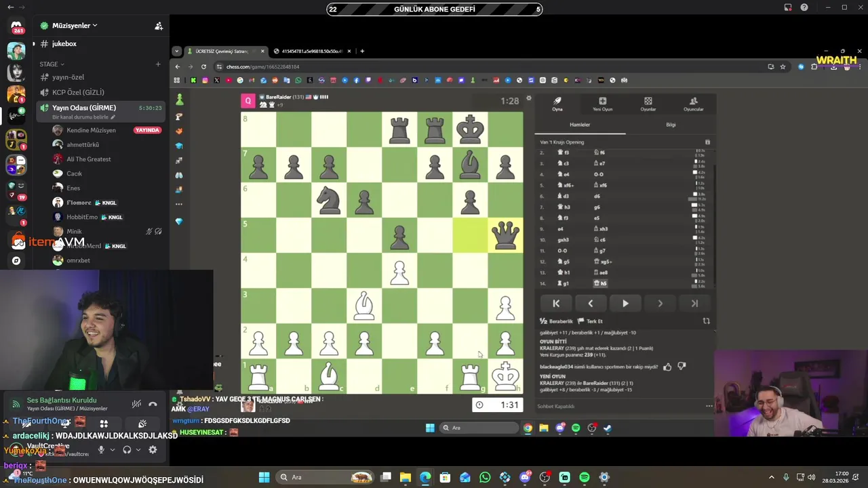
Task: Open Spotify from the Windows taskbar
Action: point(585,477)
